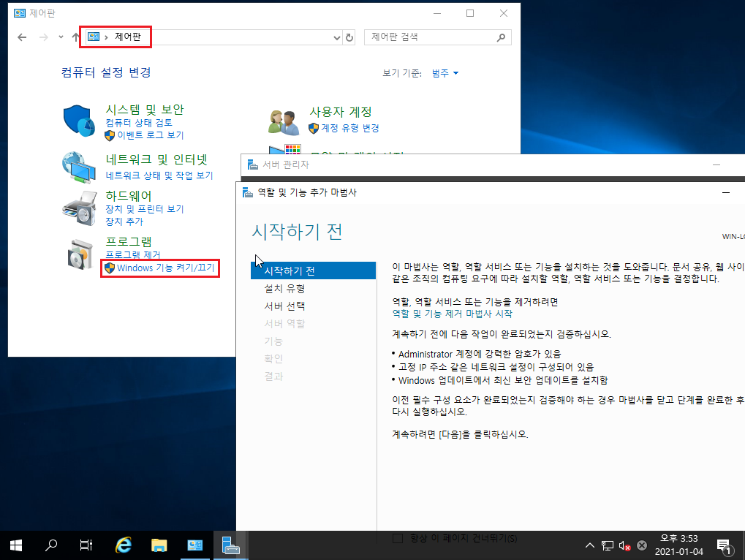
Task: Click the taskbar search icon
Action: click(51, 545)
